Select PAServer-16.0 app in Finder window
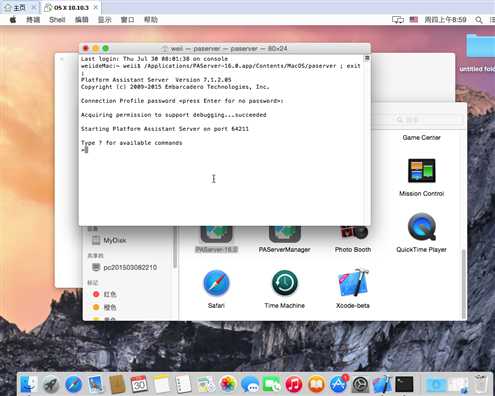Viewport: 495px width, 396px height. [x=216, y=234]
